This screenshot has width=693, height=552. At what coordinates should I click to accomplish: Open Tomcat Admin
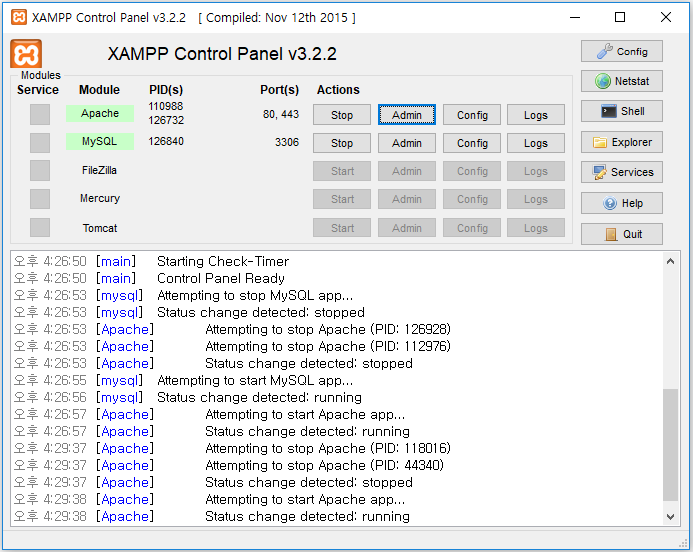tap(407, 228)
